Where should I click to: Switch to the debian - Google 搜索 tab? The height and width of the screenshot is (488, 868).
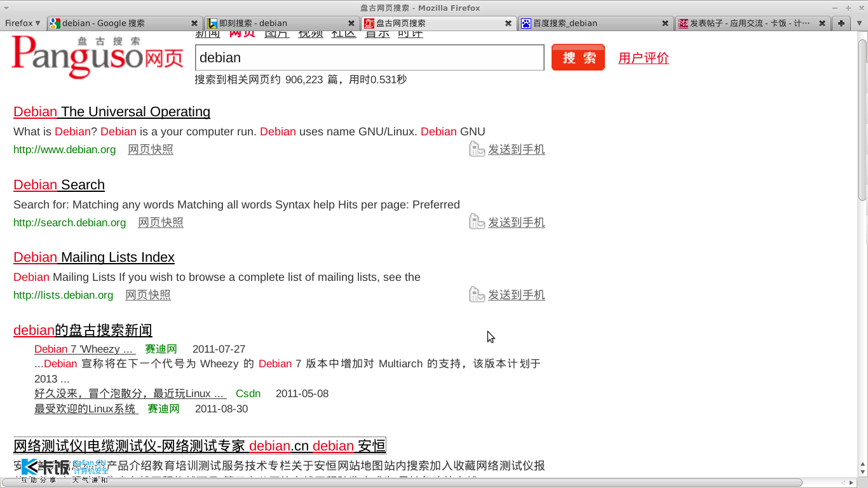(125, 23)
